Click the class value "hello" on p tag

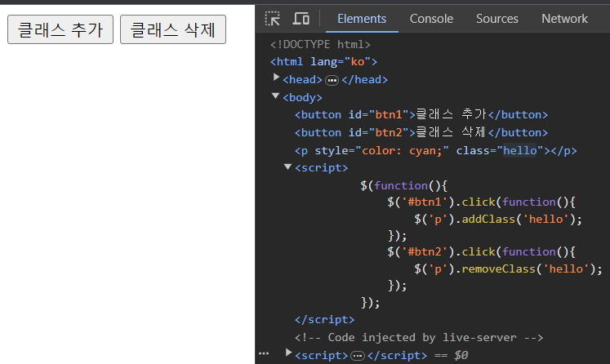point(520,150)
